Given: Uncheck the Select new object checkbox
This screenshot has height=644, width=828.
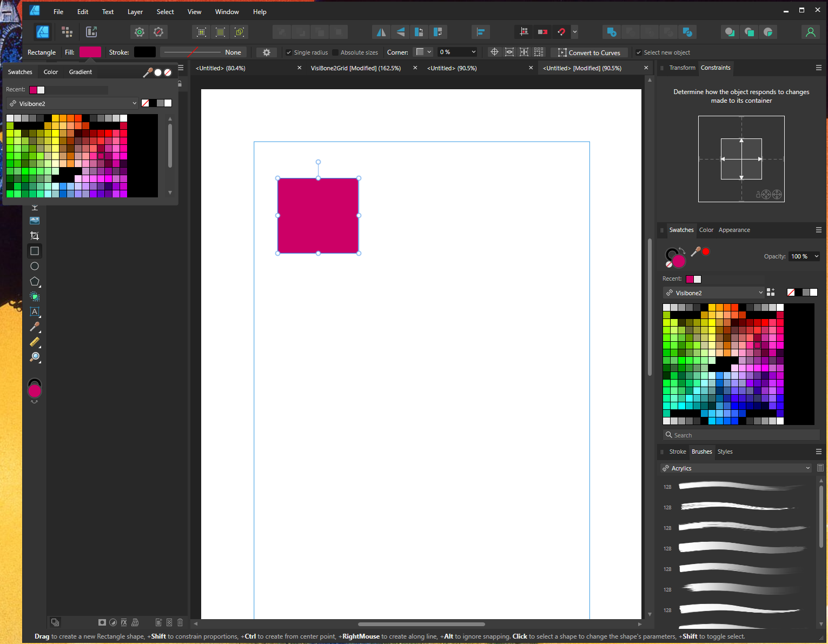Looking at the screenshot, I should [639, 52].
